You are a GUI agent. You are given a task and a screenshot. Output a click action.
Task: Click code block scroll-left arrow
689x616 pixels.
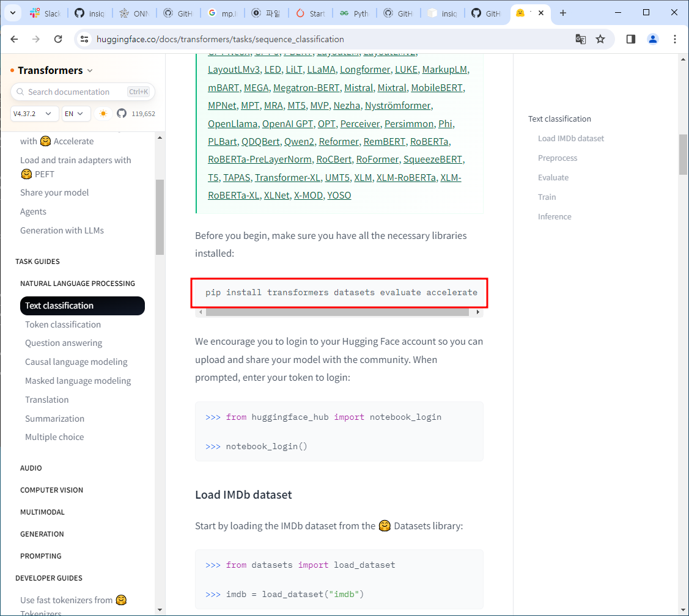coord(201,312)
